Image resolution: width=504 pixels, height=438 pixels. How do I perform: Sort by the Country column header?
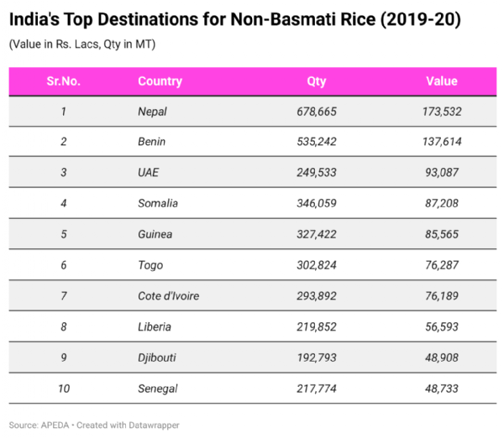click(x=160, y=81)
